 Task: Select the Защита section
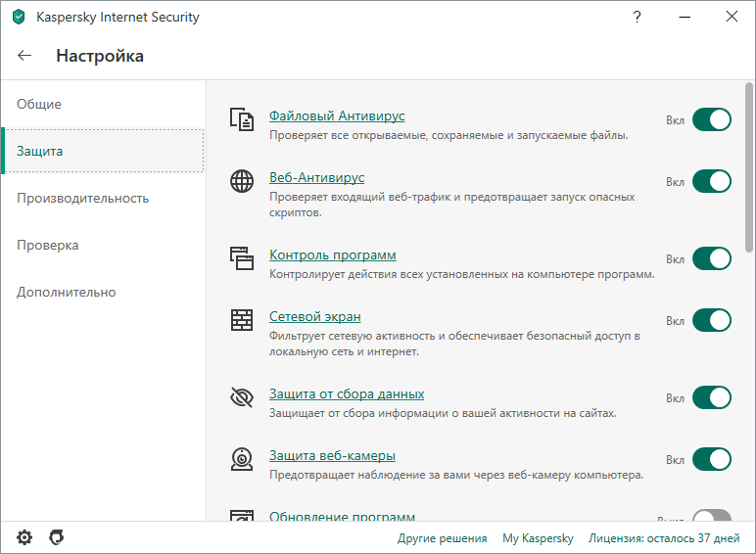pyautogui.click(x=103, y=151)
